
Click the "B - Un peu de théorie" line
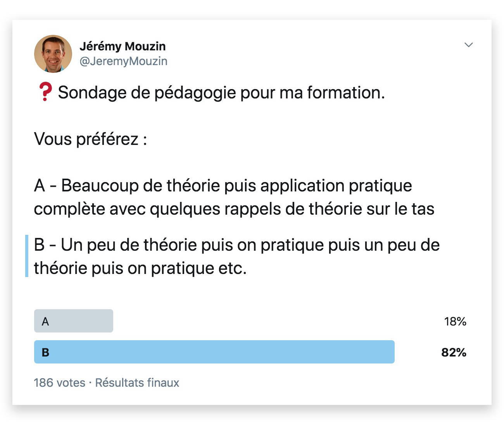[236, 245]
